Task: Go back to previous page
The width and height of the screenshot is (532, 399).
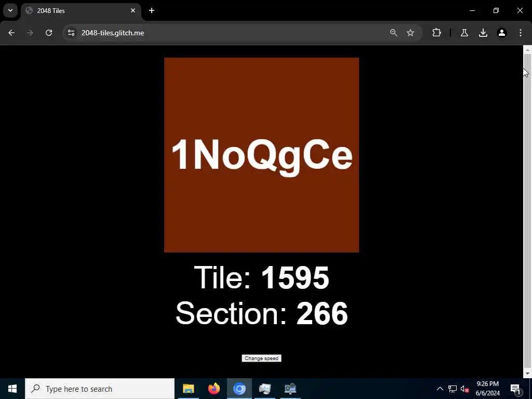Action: point(11,33)
